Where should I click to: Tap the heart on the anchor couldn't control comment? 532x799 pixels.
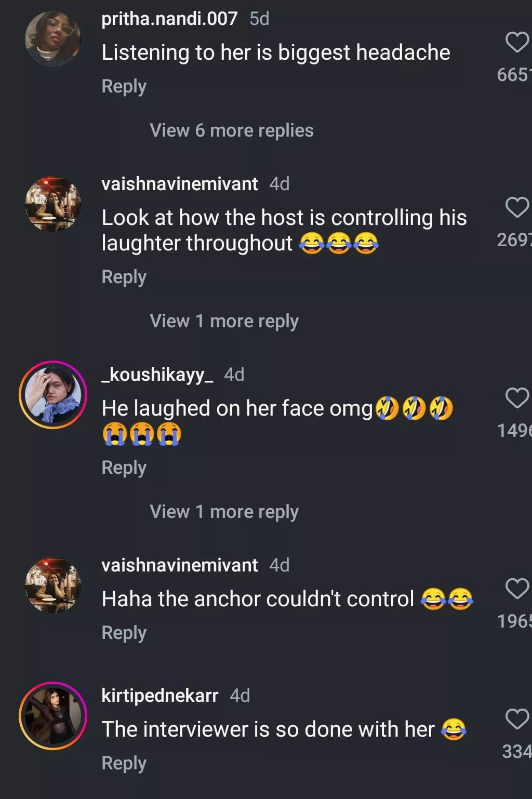[516, 589]
